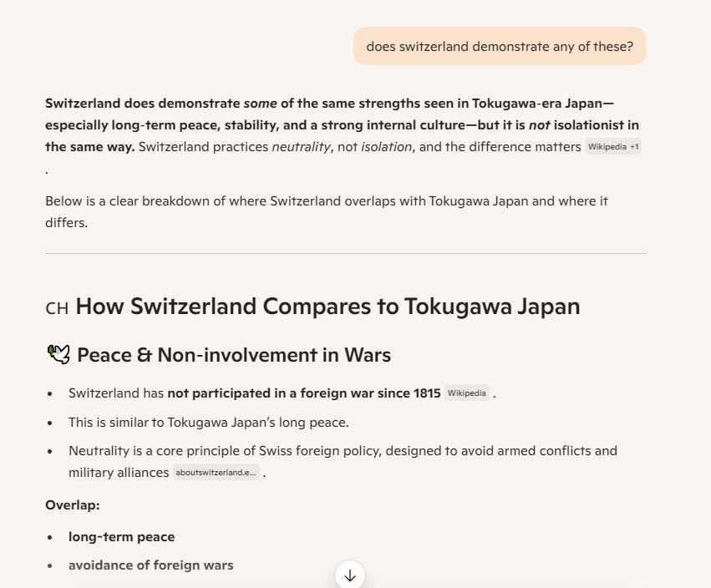The height and width of the screenshot is (588, 711).
Task: Click the 'Below is a clear breakdown' paragraph
Action: point(326,212)
